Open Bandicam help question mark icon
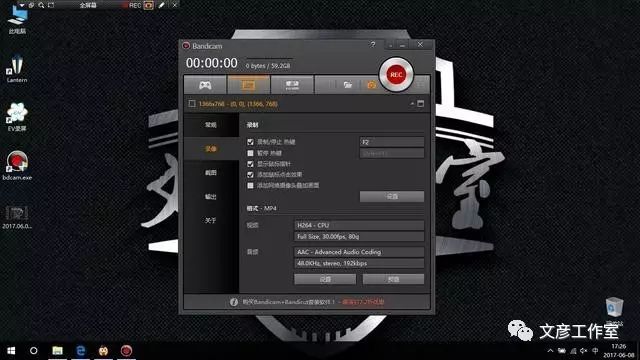 [x=373, y=44]
